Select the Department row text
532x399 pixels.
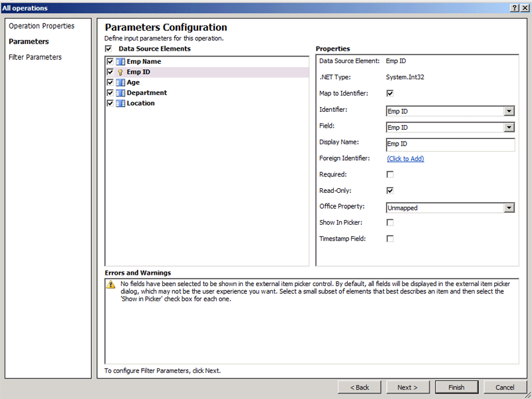(x=147, y=93)
